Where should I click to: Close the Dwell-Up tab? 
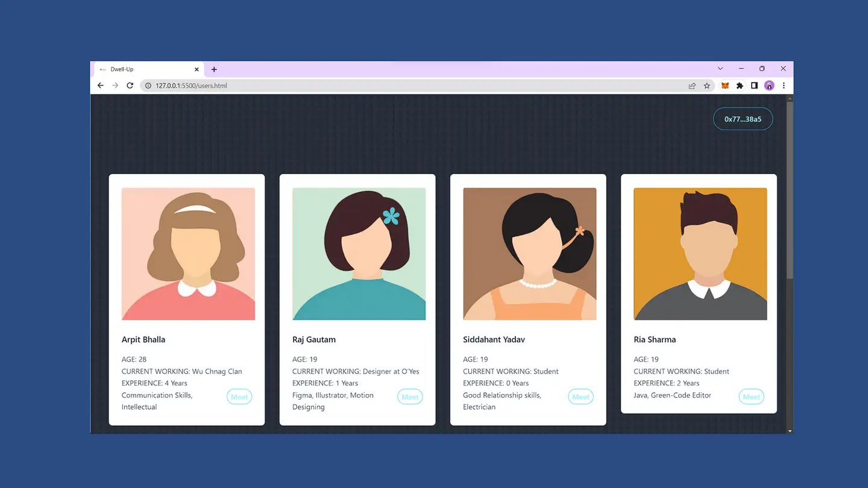point(197,69)
